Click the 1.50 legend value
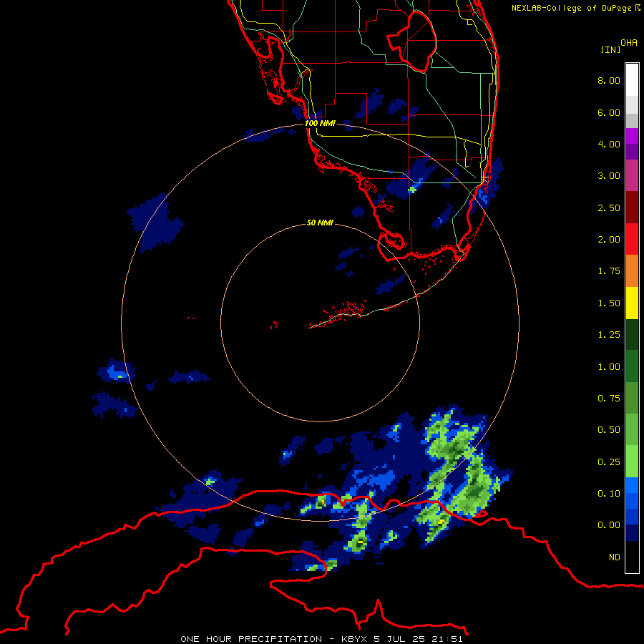Viewport: 644px width, 644px height. click(609, 303)
